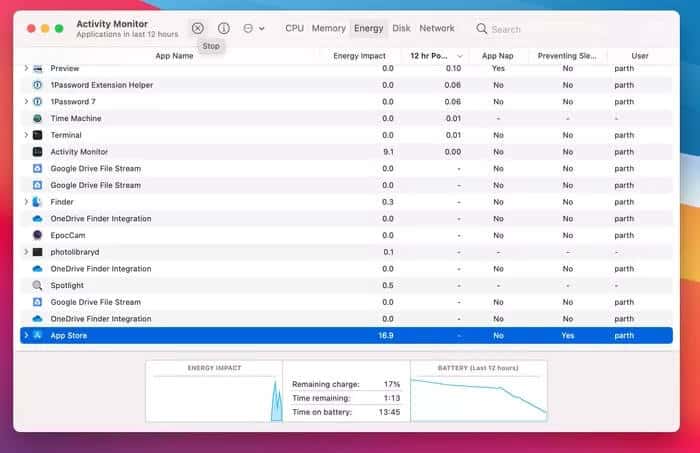Select the 1Password Extension Helper row
This screenshot has height=453, width=700.
346,85
